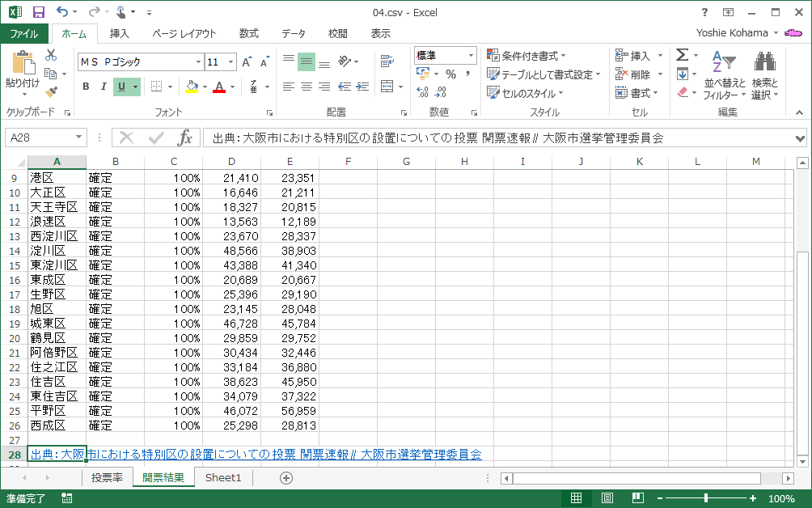Increase font size with the larger A
The image size is (812, 508).
pos(247,62)
